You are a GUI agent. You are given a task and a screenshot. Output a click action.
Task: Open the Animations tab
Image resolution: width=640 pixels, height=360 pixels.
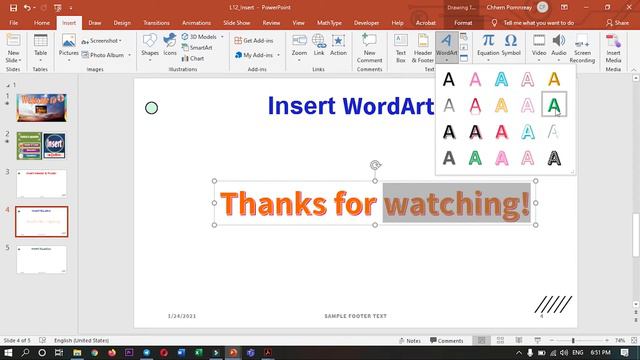pos(196,23)
